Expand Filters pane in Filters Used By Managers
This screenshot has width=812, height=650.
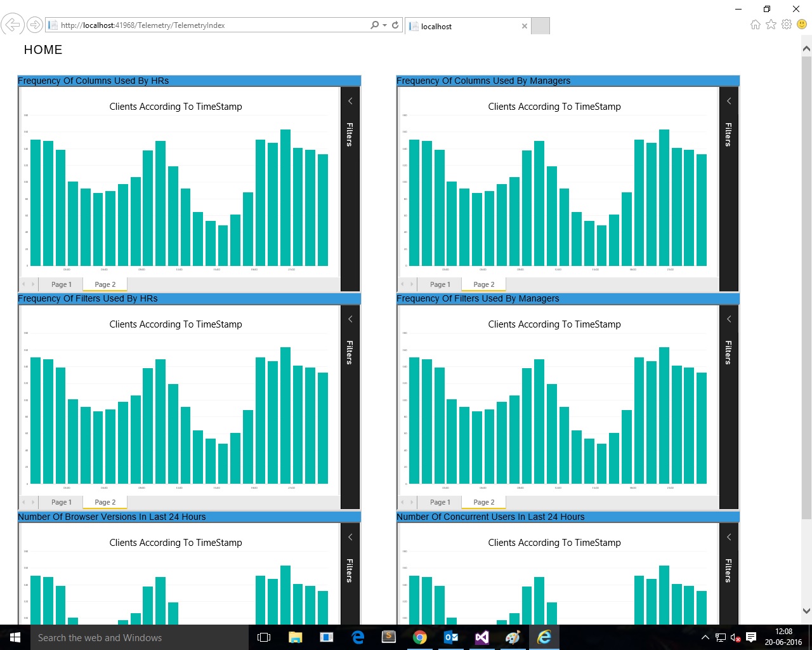[729, 319]
